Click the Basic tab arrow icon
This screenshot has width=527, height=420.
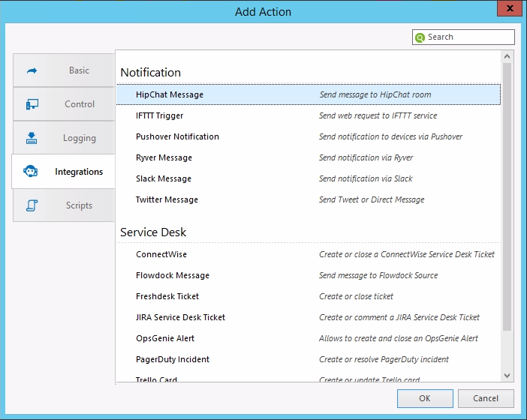tap(32, 70)
